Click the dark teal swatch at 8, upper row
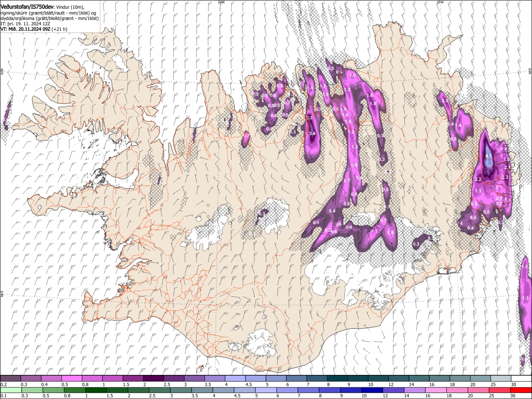532x399 pixels. pyautogui.click(x=337, y=379)
